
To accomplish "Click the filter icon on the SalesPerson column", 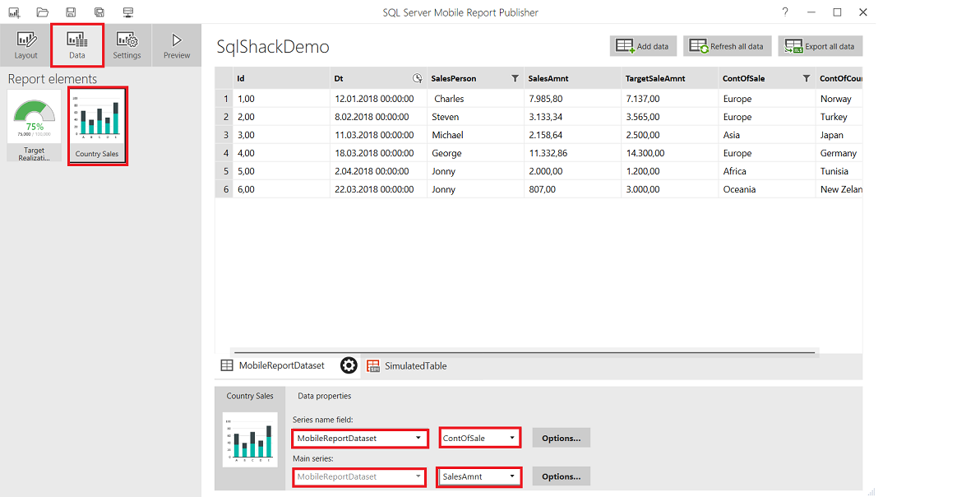I will pos(515,78).
